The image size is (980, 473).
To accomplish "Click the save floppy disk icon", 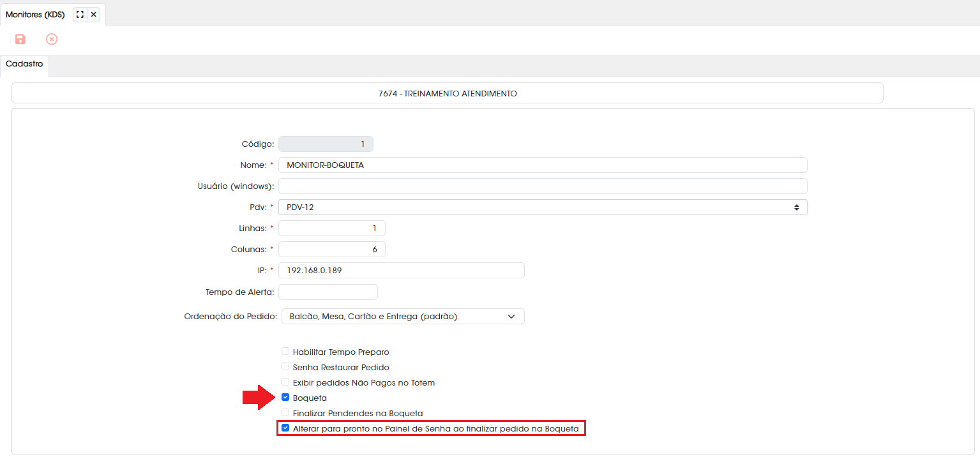I will tap(20, 40).
